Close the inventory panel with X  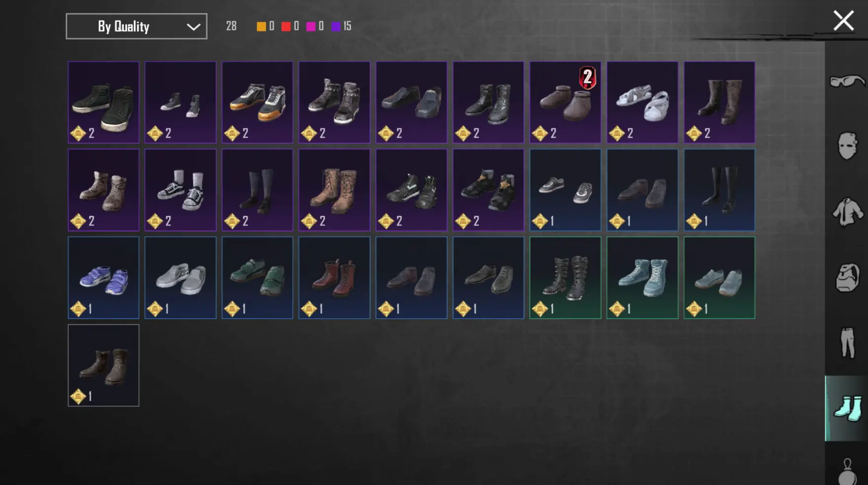pyautogui.click(x=843, y=21)
